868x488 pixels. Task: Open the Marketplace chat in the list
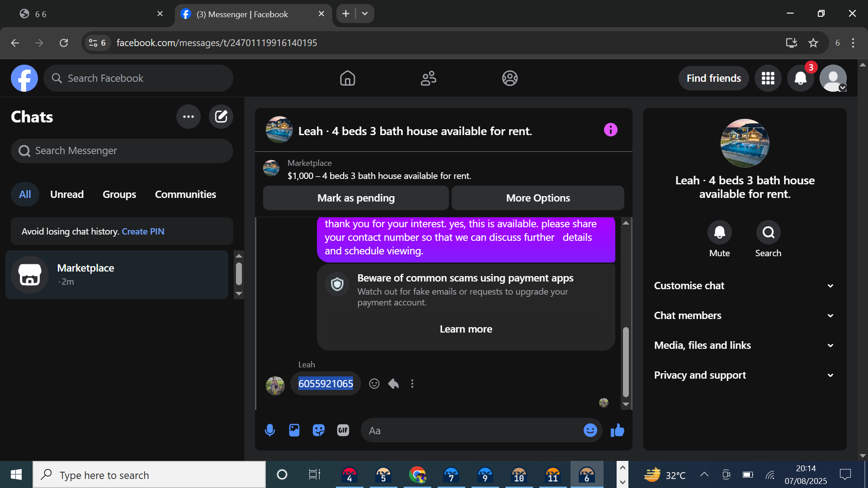click(117, 275)
